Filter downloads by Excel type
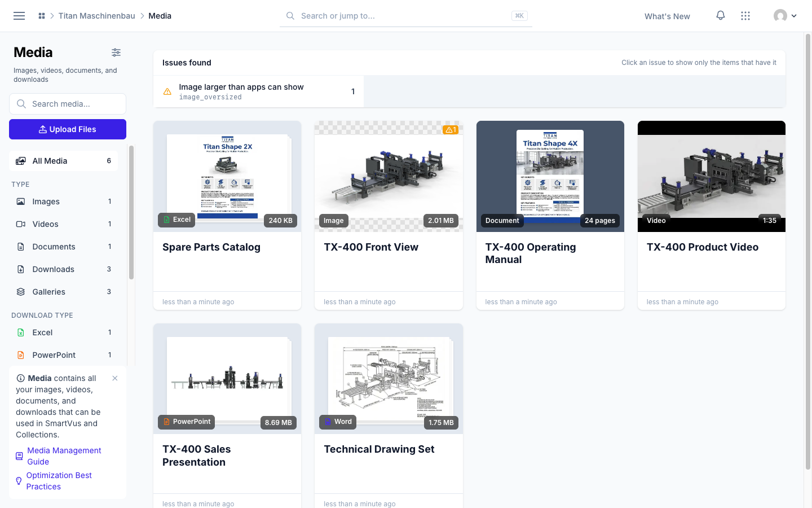This screenshot has height=508, width=812. [64, 332]
